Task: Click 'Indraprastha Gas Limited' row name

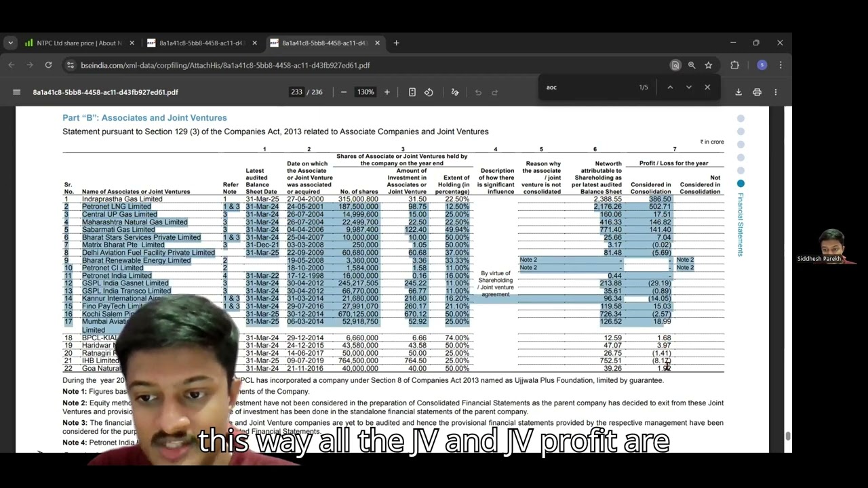Action: [122, 199]
